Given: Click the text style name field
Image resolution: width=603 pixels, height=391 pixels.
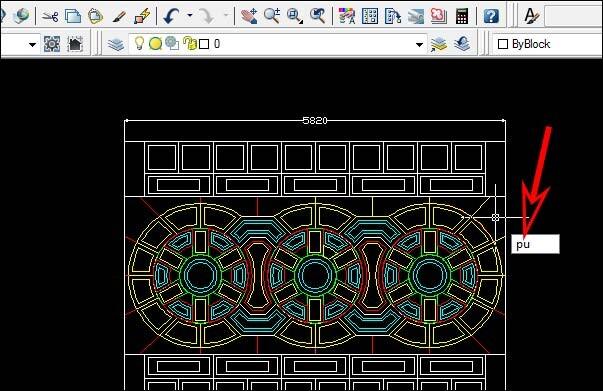Looking at the screenshot, I should [x=574, y=16].
